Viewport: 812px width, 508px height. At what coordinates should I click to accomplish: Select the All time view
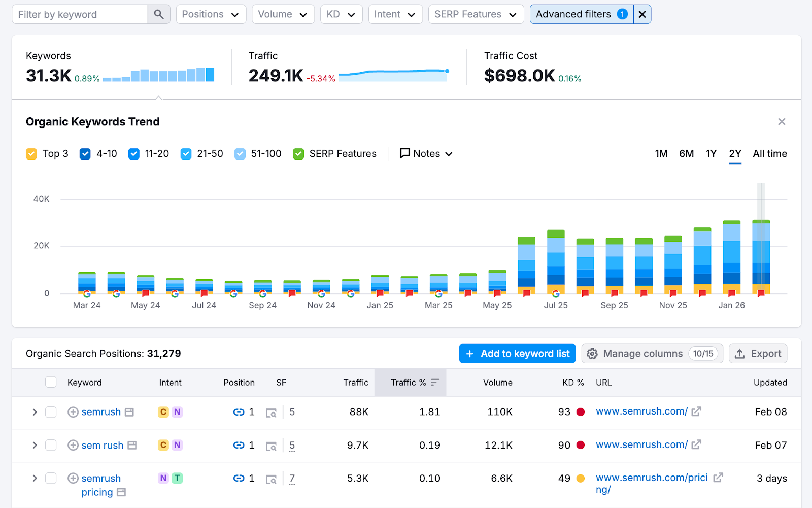pyautogui.click(x=769, y=153)
